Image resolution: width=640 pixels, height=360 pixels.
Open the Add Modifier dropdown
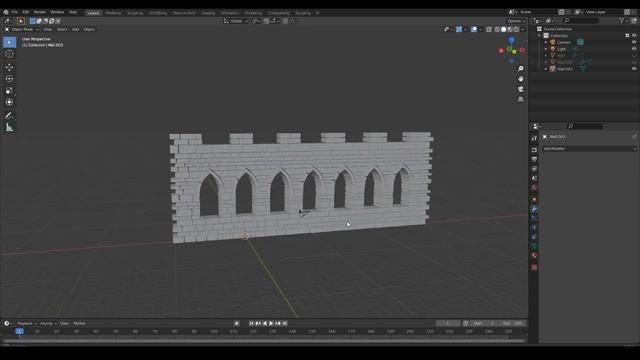589,149
